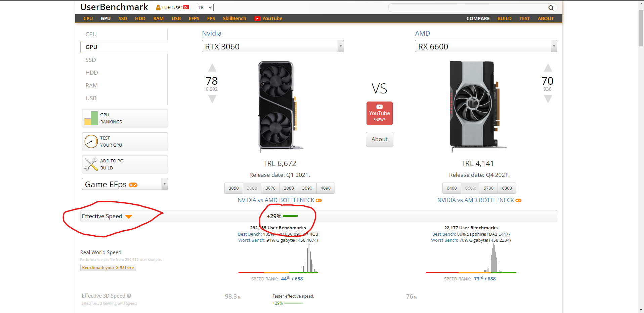Image resolution: width=644 pixels, height=313 pixels.
Task: Go to the TEST page
Action: (x=524, y=18)
